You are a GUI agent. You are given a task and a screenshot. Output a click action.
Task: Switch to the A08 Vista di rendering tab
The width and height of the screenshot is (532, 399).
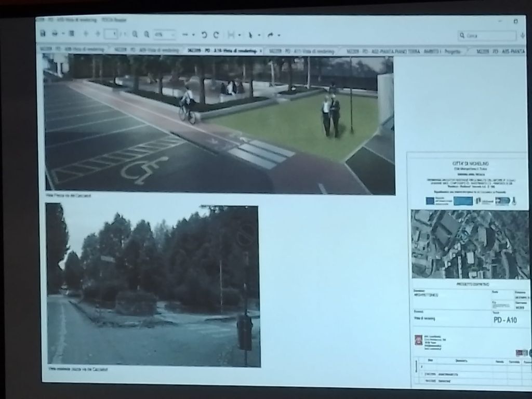[72, 49]
